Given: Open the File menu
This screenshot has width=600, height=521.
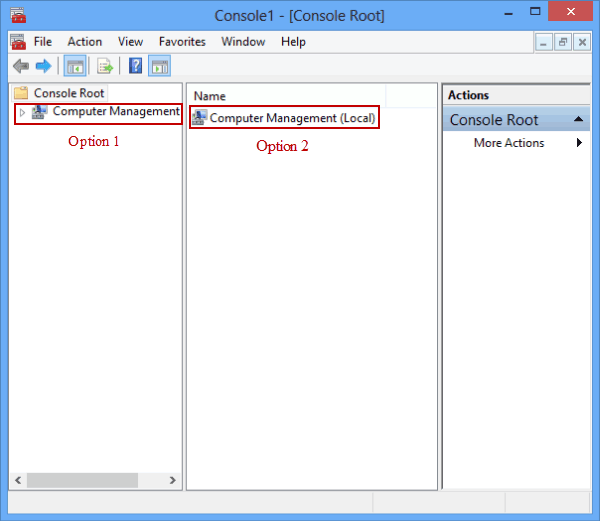Looking at the screenshot, I should click(42, 41).
